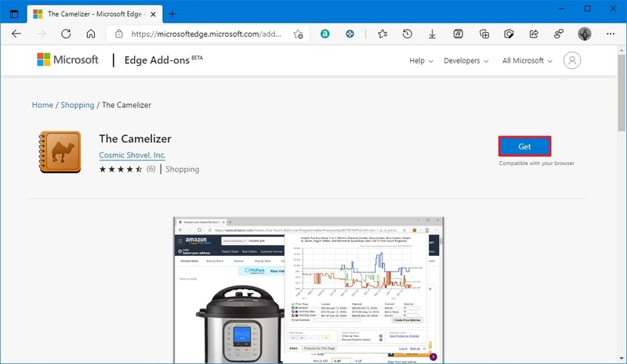Select The Camelizer - Microsoft Edge tab
The width and height of the screenshot is (627, 364).
point(95,14)
